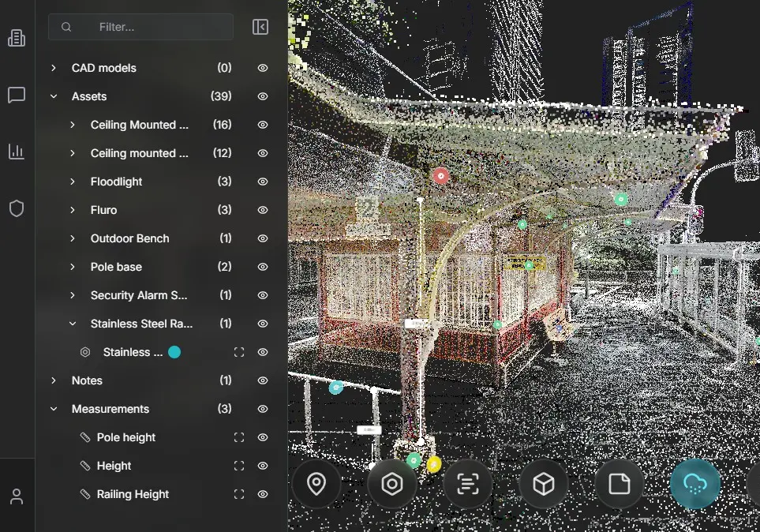
Task: Click the scan text tool button
Action: click(468, 484)
